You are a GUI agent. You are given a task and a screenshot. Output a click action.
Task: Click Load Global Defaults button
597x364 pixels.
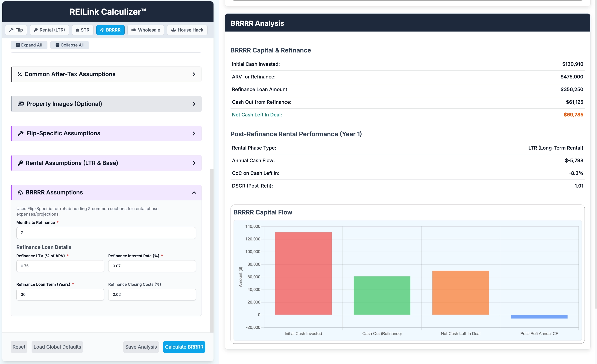(x=57, y=347)
